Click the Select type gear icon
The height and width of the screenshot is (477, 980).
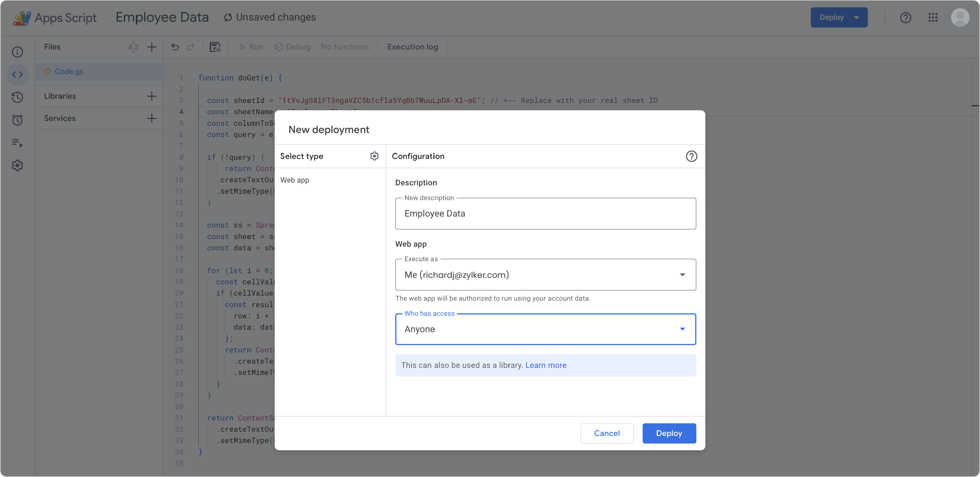click(x=374, y=156)
